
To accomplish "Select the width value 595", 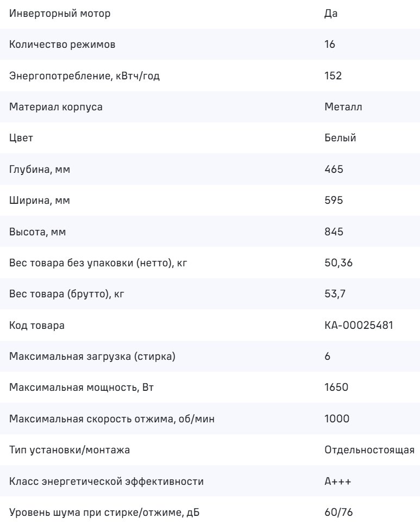I will pos(333,201).
